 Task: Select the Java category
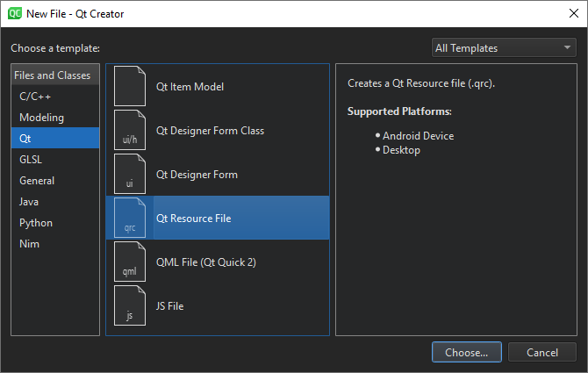[29, 202]
